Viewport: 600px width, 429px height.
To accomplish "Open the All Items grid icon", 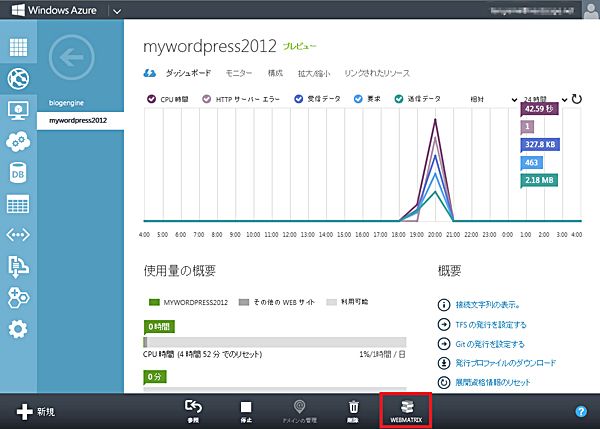I will pyautogui.click(x=18, y=47).
